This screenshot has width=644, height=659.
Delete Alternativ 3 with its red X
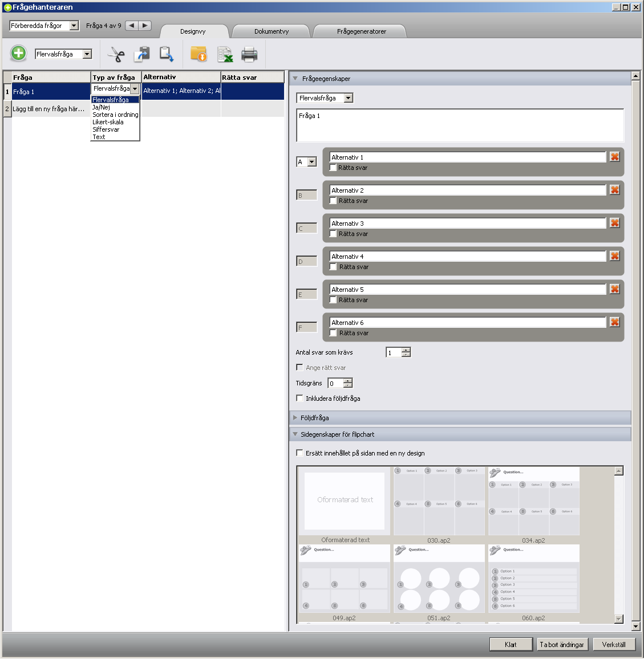[614, 223]
